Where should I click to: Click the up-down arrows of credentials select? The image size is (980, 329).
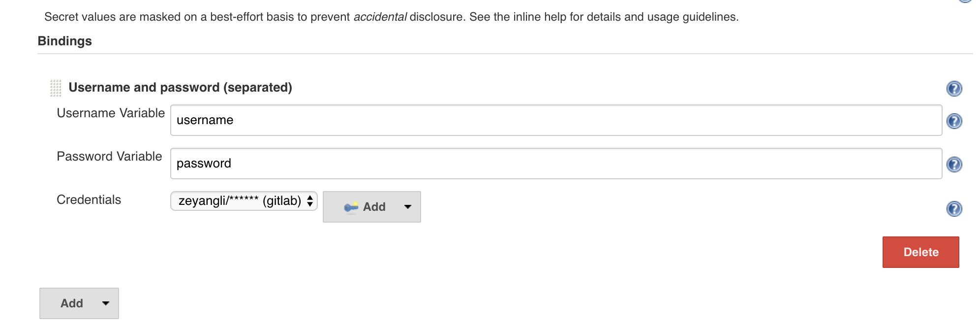(310, 201)
